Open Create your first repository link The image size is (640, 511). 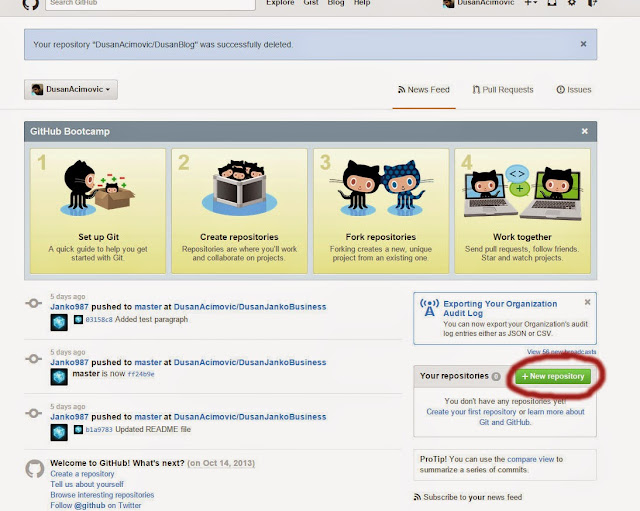click(x=471, y=412)
